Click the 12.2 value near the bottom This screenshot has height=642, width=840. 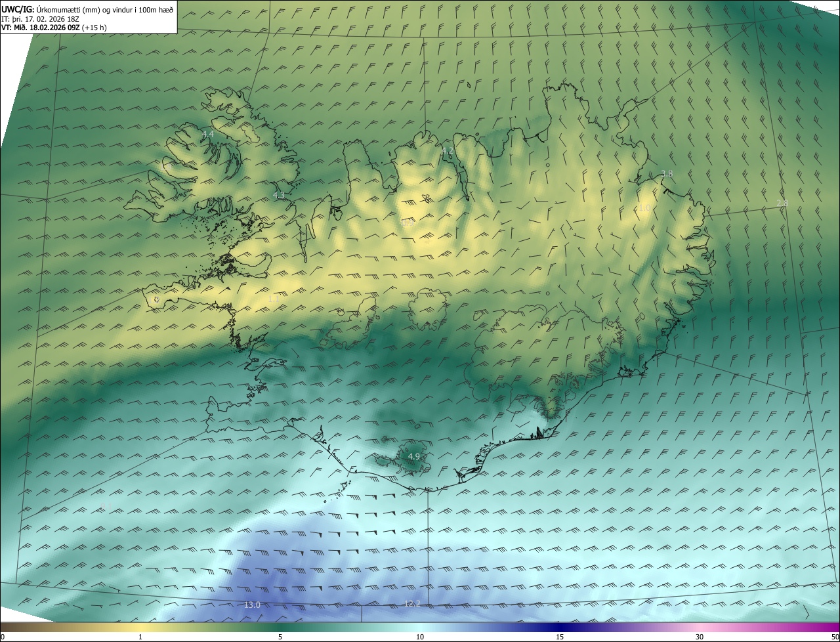point(412,603)
